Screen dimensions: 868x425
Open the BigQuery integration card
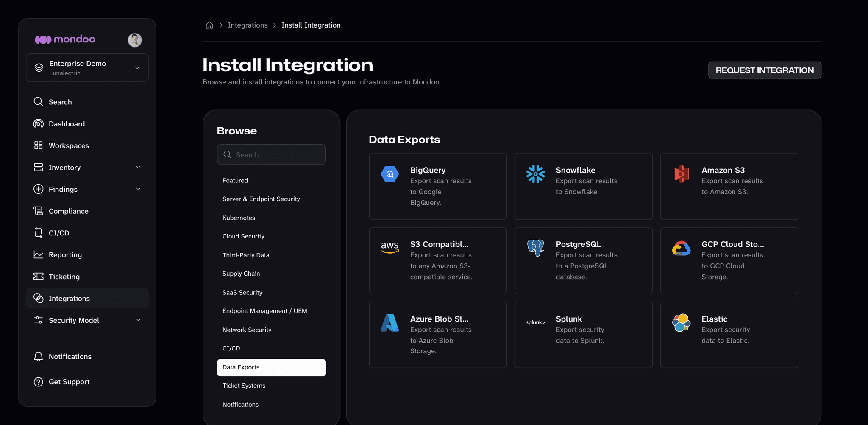(438, 186)
